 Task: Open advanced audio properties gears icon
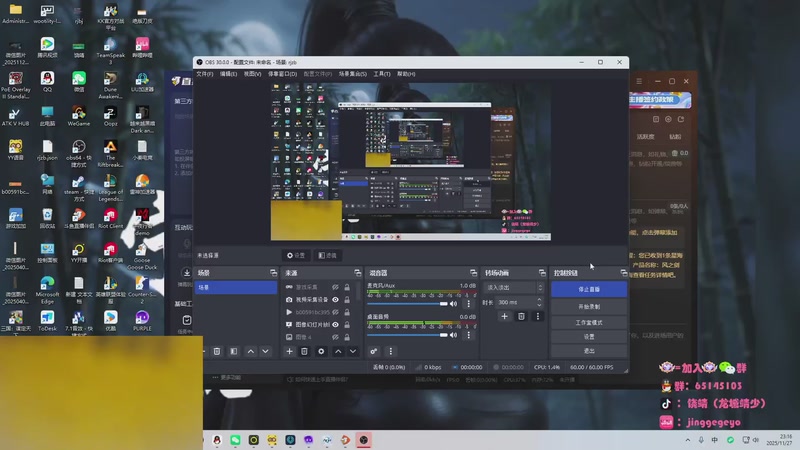tap(373, 352)
